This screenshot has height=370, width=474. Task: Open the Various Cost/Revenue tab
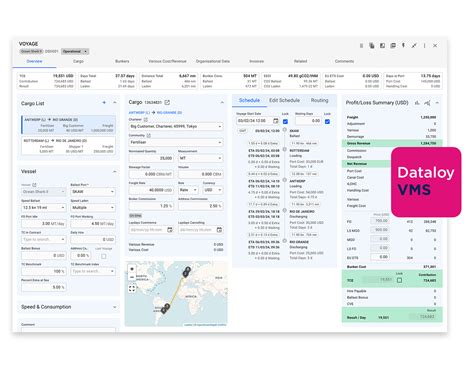tap(167, 61)
